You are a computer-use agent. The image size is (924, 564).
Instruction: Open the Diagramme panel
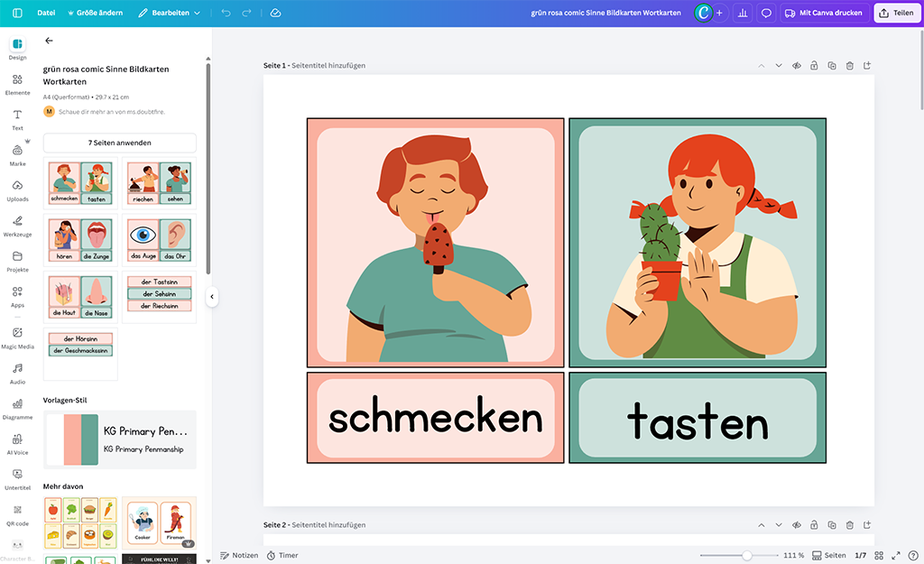coord(17,409)
